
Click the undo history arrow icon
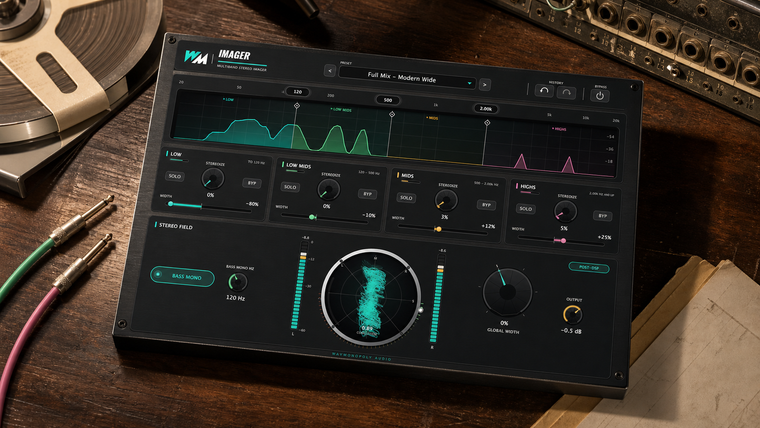coord(544,91)
